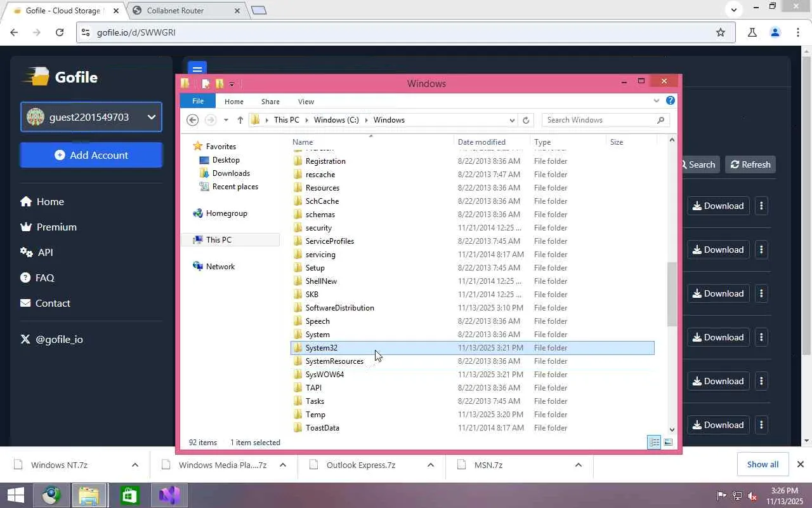The image size is (812, 508).
Task: Click Show all downloads
Action: (x=763, y=465)
